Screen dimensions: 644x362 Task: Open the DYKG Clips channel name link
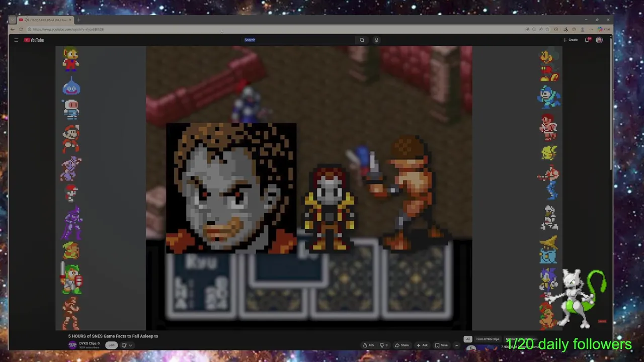tap(89, 343)
